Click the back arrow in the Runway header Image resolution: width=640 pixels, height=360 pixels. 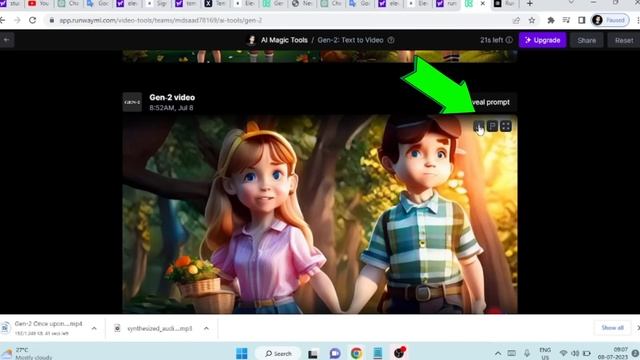click(7, 40)
